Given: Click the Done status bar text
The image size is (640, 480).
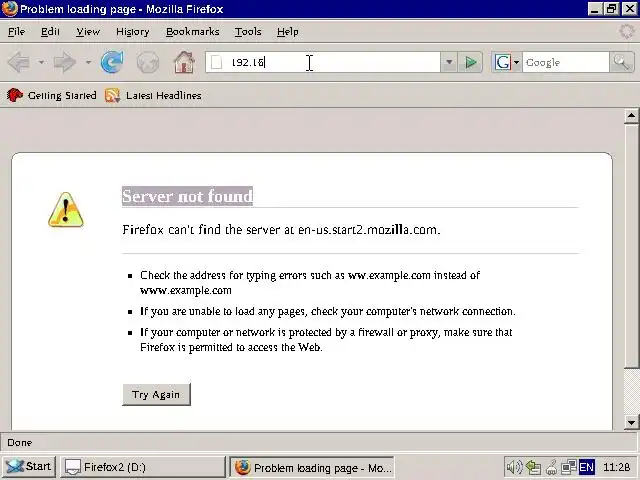Looking at the screenshot, I should [20, 442].
